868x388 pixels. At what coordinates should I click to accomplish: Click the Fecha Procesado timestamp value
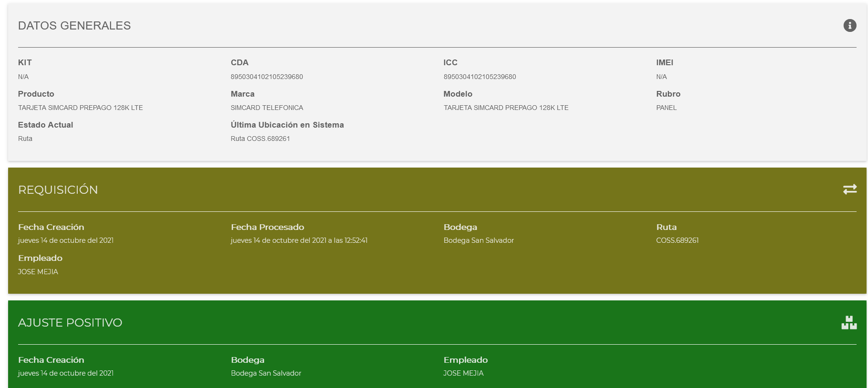[x=299, y=240]
